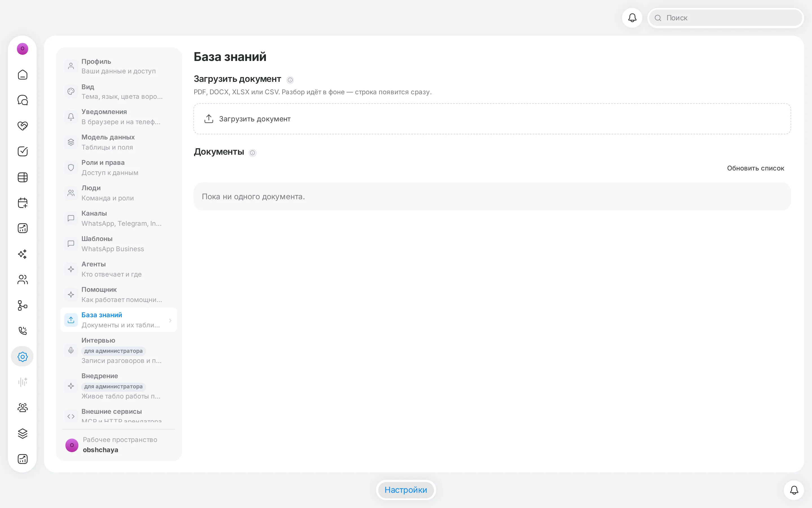Open Внедрение admin section
Viewport: 812px width, 508px height.
[119, 386]
